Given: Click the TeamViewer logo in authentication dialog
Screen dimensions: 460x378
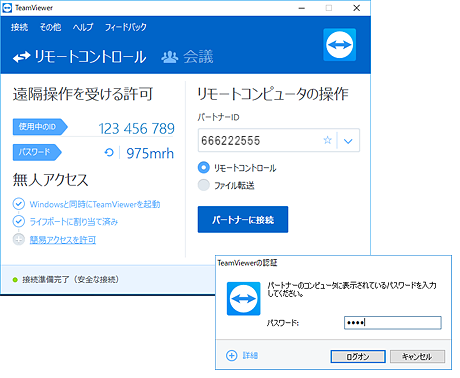Looking at the screenshot, I should pos(243,299).
